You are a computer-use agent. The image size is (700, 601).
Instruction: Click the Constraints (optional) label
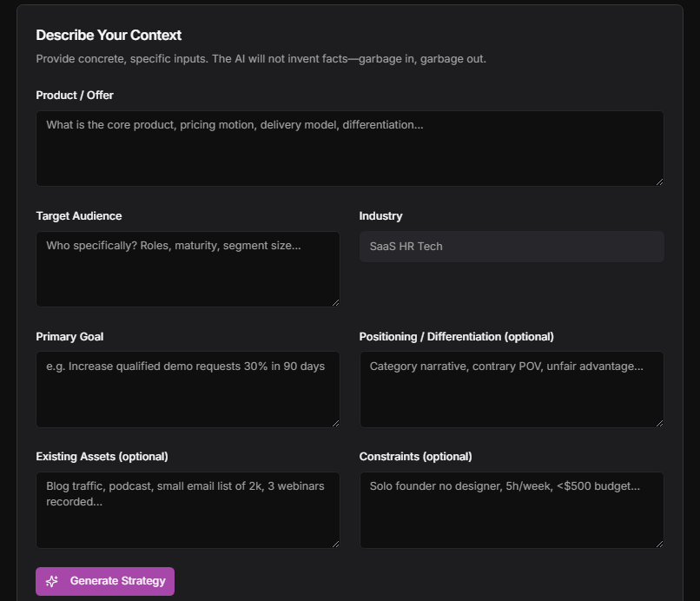pos(415,456)
